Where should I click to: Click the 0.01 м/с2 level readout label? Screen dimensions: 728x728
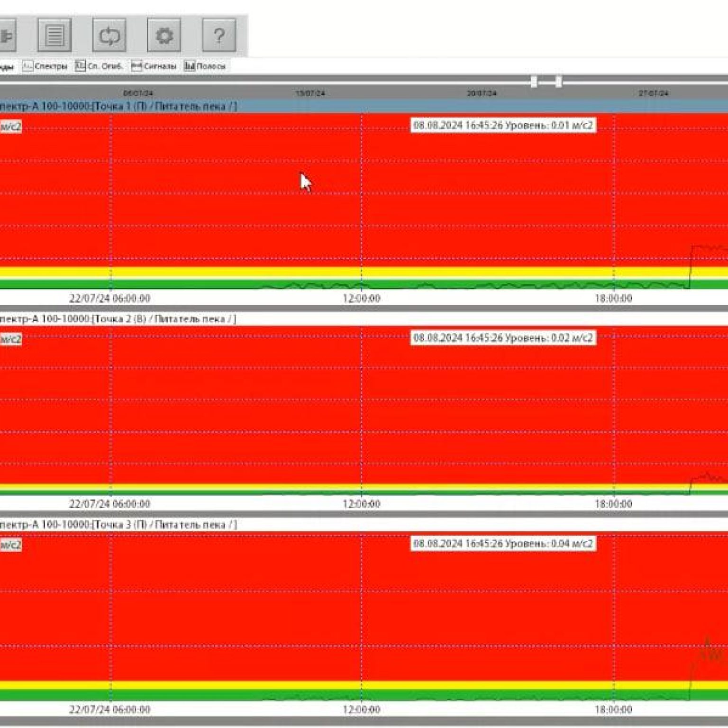click(503, 126)
